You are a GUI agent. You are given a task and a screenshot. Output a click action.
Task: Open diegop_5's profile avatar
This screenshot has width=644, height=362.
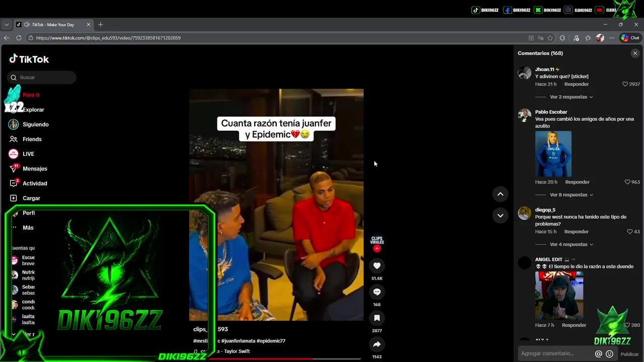(x=524, y=213)
